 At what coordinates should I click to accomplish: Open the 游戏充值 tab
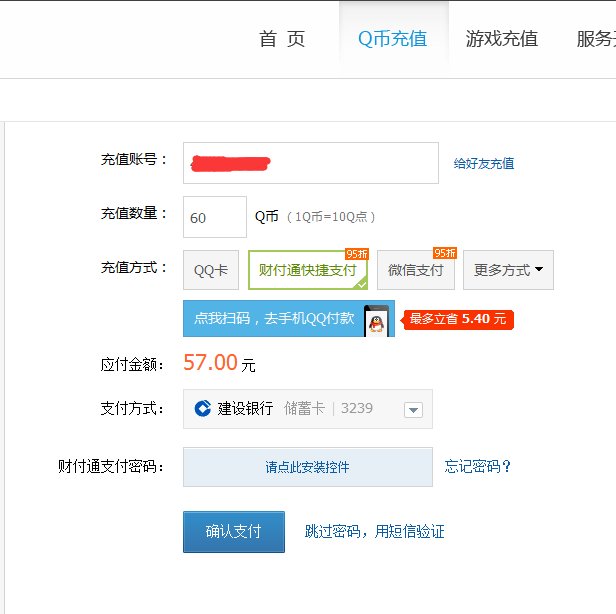point(502,39)
